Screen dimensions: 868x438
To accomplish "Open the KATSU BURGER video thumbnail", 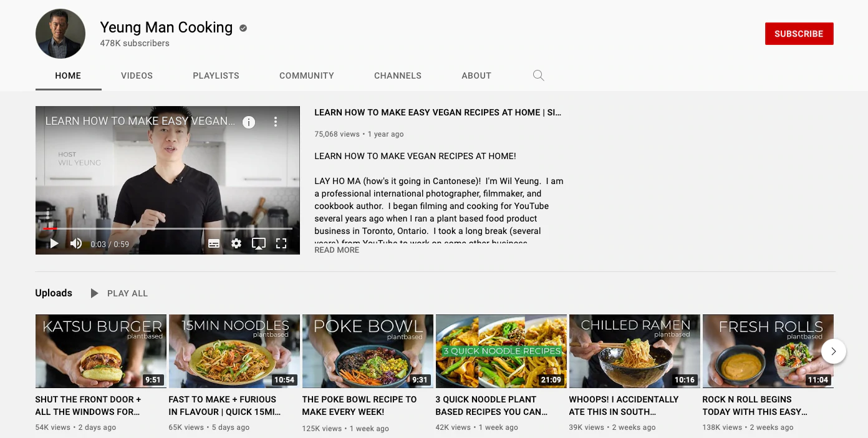I will pyautogui.click(x=100, y=351).
